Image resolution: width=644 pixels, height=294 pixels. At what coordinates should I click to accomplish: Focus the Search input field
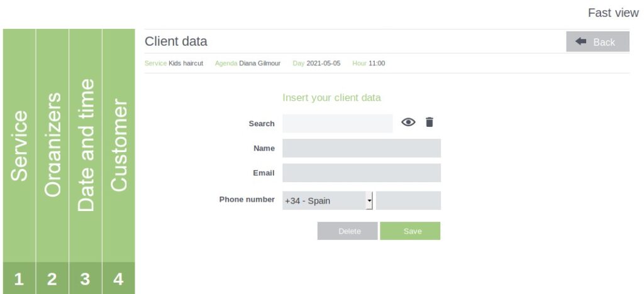[x=338, y=123]
